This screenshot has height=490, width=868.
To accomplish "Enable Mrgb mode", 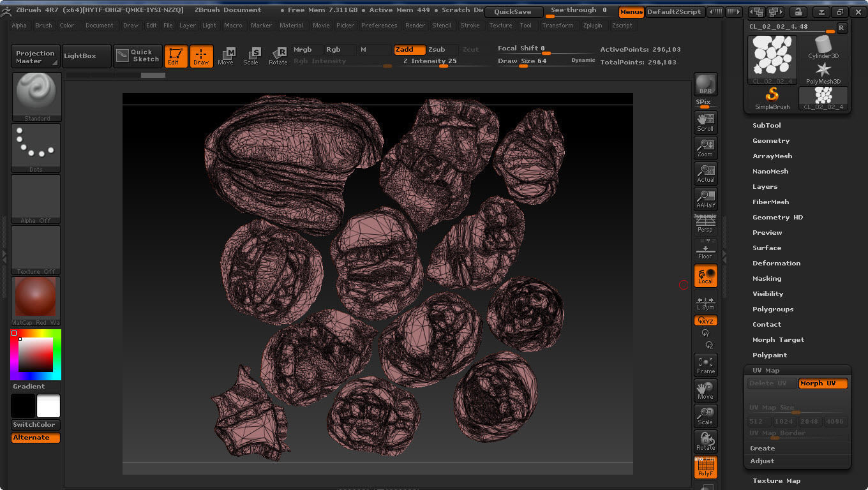I will pyautogui.click(x=306, y=50).
